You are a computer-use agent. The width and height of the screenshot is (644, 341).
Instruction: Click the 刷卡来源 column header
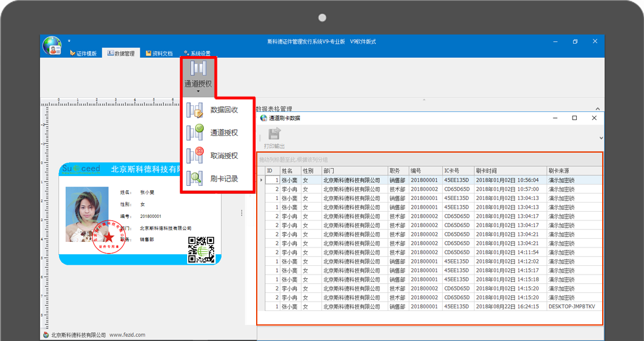tap(574, 170)
